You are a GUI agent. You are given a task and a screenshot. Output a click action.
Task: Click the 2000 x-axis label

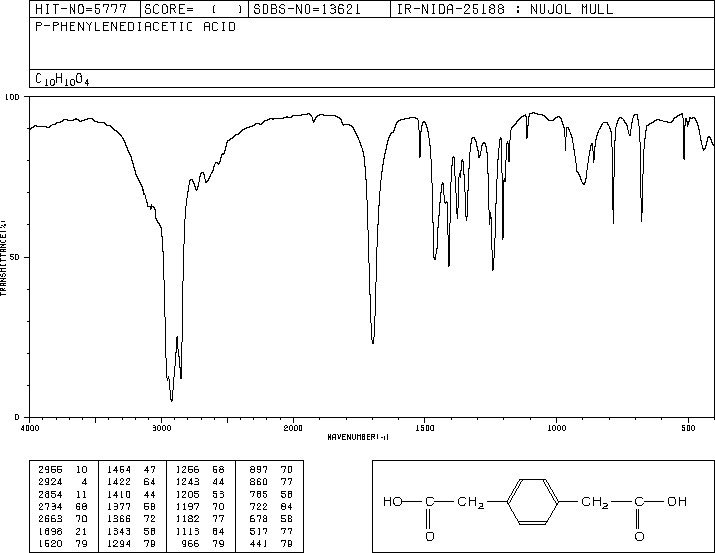(x=293, y=428)
